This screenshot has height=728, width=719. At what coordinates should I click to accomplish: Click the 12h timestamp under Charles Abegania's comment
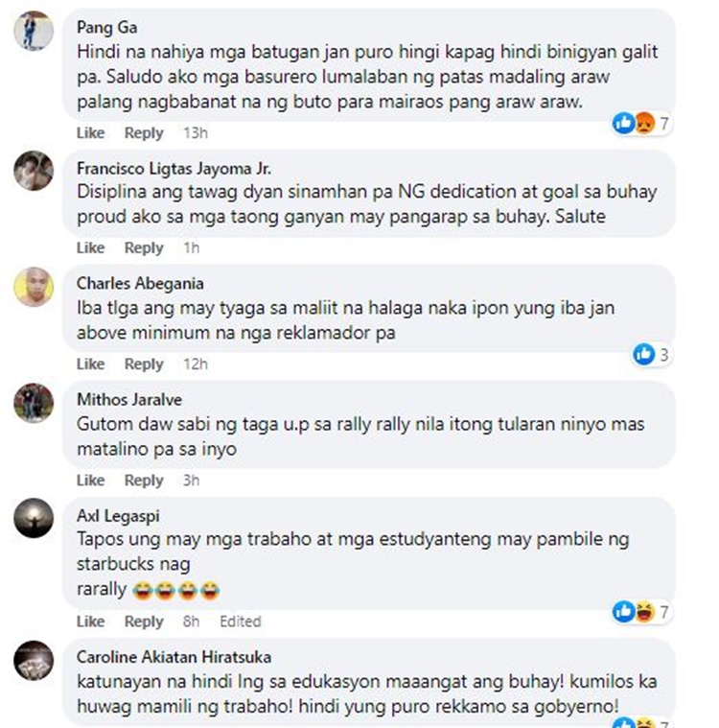[x=196, y=364]
